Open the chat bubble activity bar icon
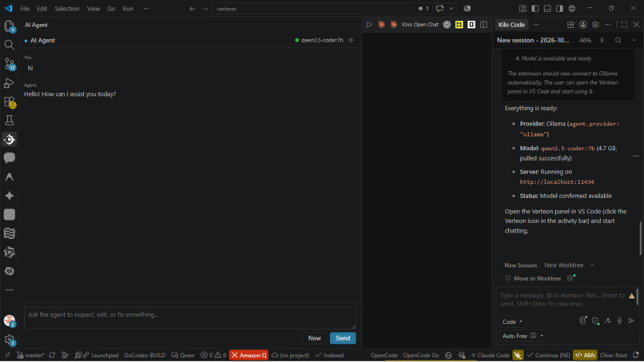 pyautogui.click(x=9, y=157)
